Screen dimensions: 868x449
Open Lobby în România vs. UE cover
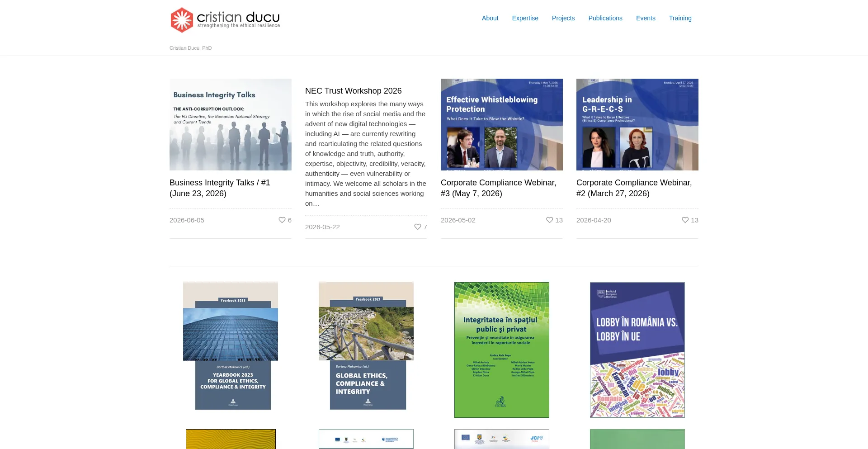tap(637, 350)
